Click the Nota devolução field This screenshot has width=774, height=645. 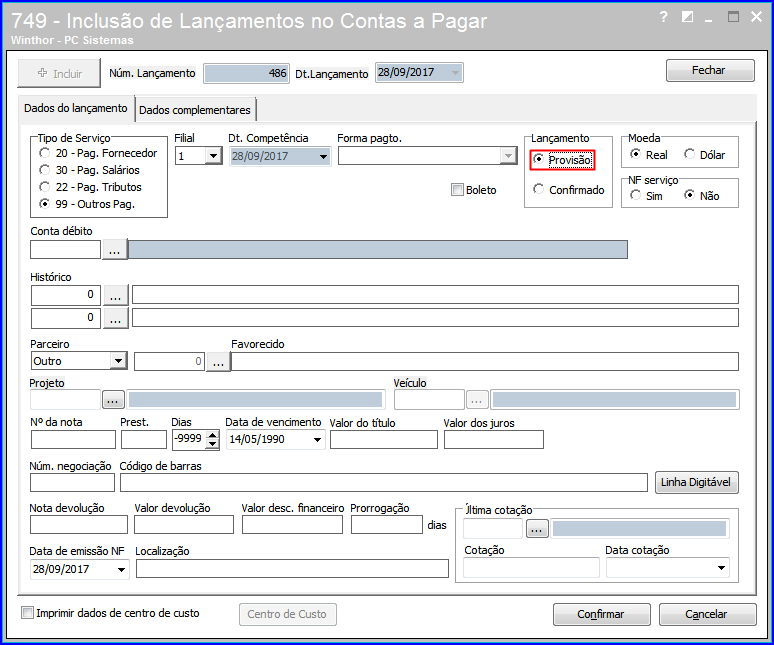click(x=78, y=525)
